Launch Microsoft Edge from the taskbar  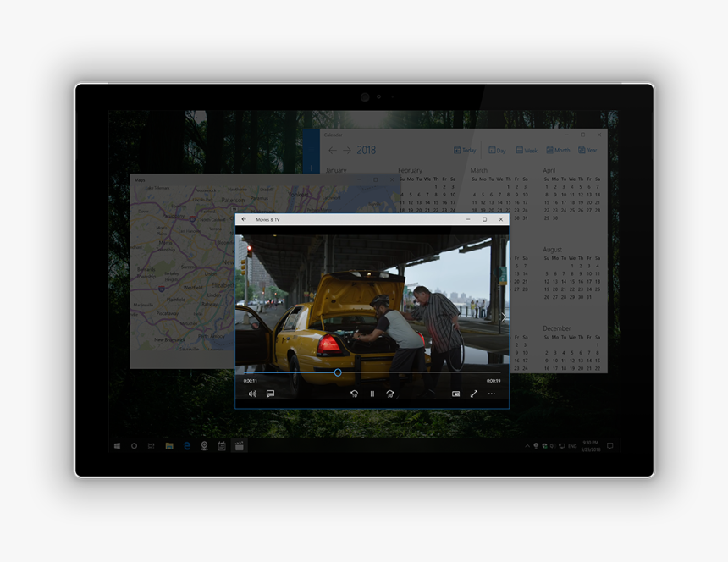click(x=187, y=446)
